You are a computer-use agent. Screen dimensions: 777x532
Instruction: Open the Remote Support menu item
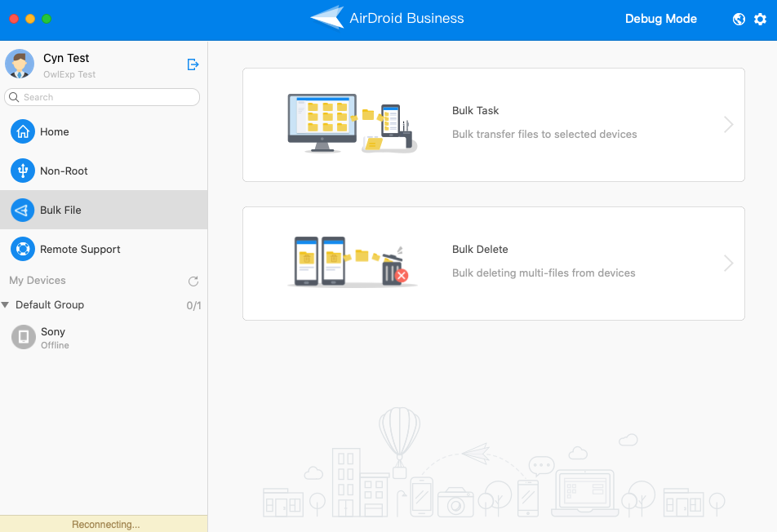pos(104,249)
